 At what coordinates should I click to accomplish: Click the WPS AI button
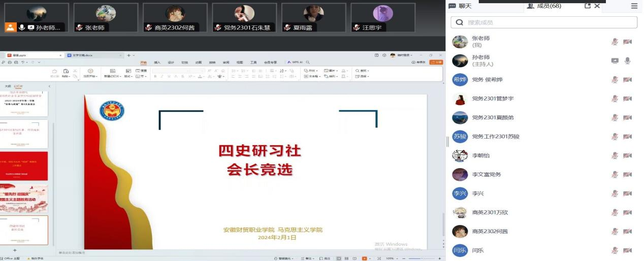point(295,62)
